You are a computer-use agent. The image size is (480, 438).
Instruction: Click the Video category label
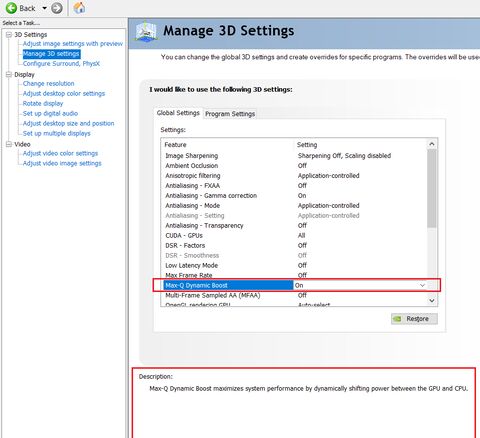[x=22, y=144]
